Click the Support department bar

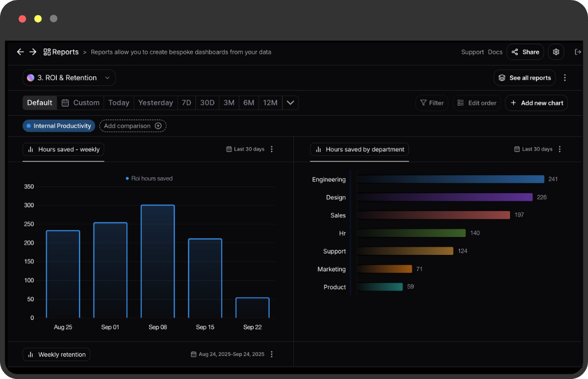[x=405, y=251]
